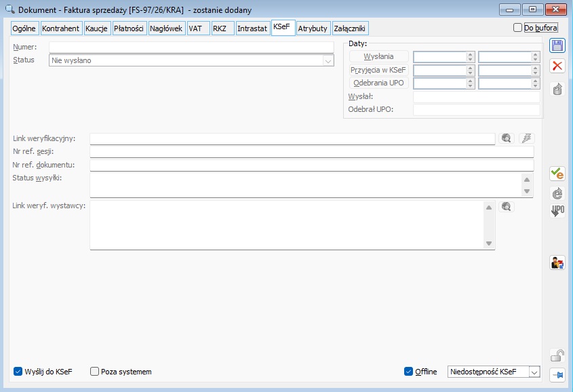Click stepper of Przyjęcia w KSeF date field
This screenshot has width=573, height=392.
coord(471,70)
